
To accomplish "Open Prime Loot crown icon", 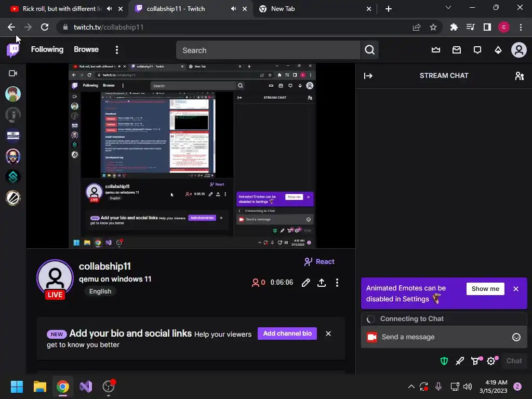I will (436, 50).
